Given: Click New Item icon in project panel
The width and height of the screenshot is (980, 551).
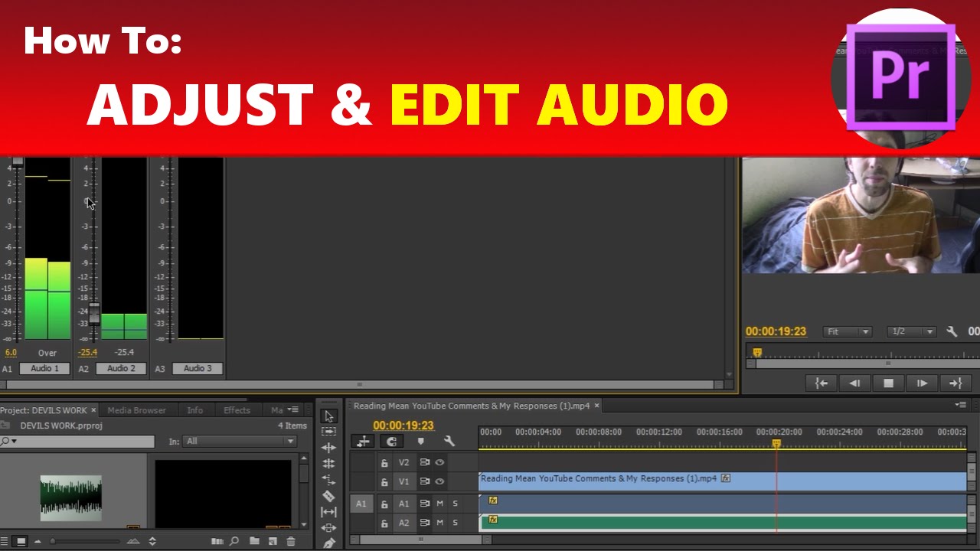Looking at the screenshot, I should click(x=273, y=541).
